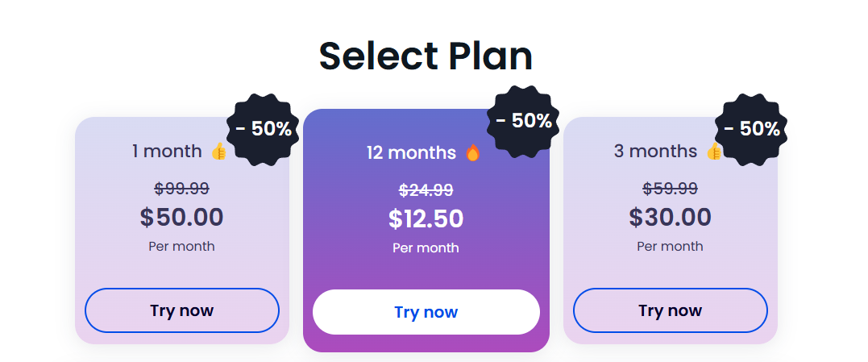
Task: Try now for the 3 months plan
Action: point(671,310)
